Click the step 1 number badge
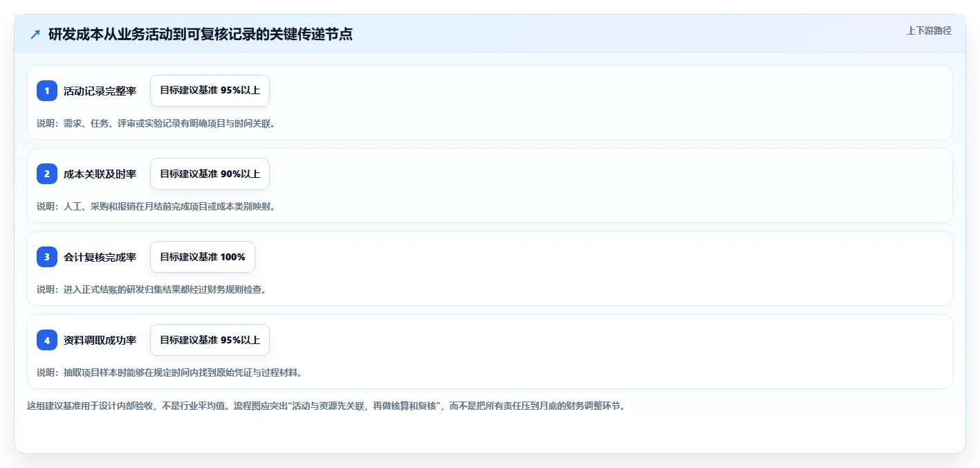 (x=47, y=91)
